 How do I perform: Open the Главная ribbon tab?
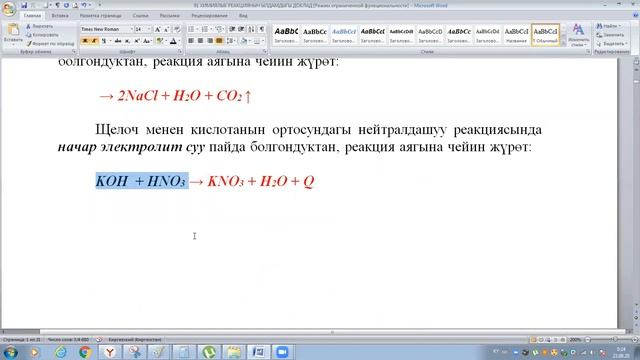pos(32,16)
